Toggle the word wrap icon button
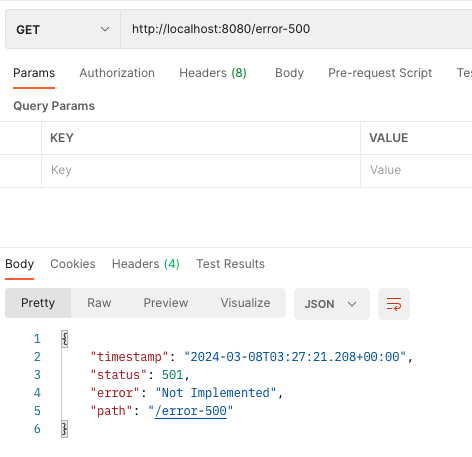The height and width of the screenshot is (457, 472). pyautogui.click(x=394, y=304)
